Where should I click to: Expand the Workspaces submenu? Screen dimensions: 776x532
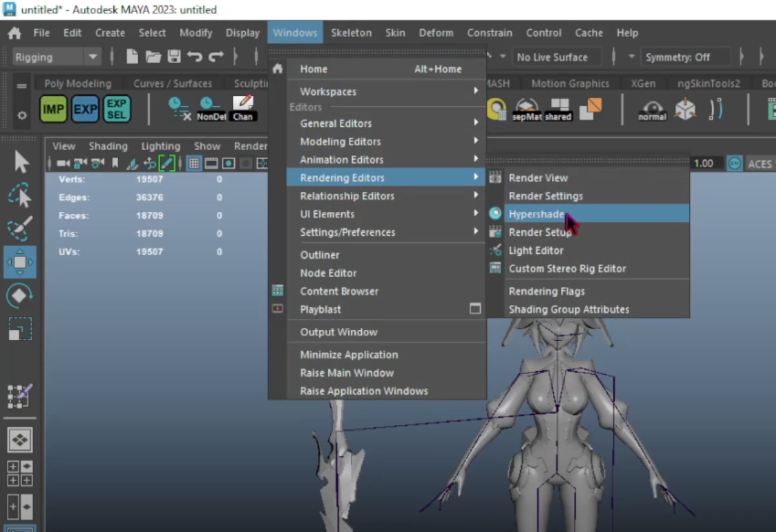click(x=386, y=91)
